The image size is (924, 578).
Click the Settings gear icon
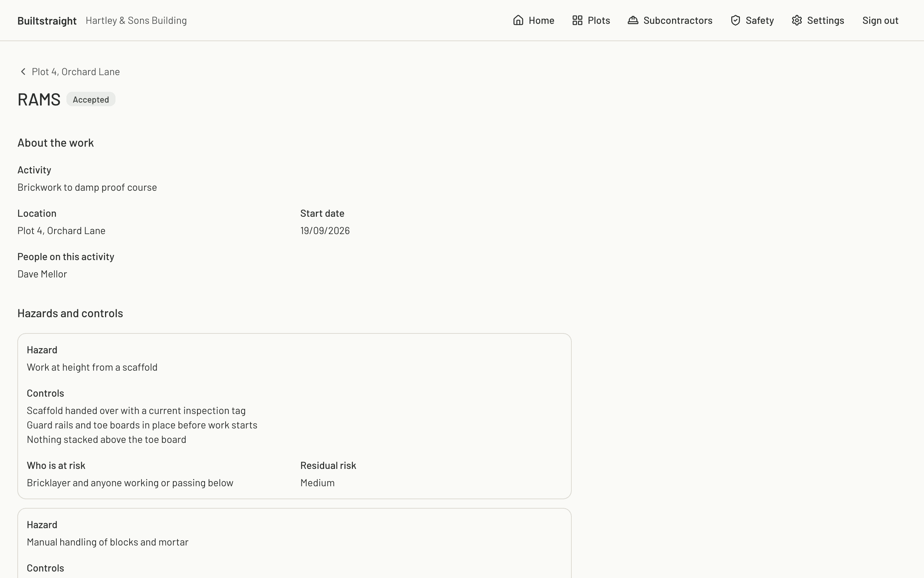797,20
